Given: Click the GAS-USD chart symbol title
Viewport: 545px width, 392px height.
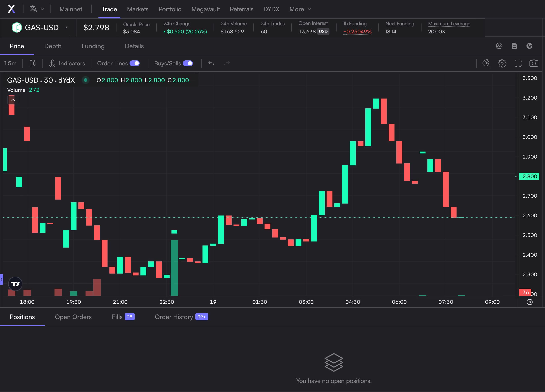Looking at the screenshot, I should [41, 80].
